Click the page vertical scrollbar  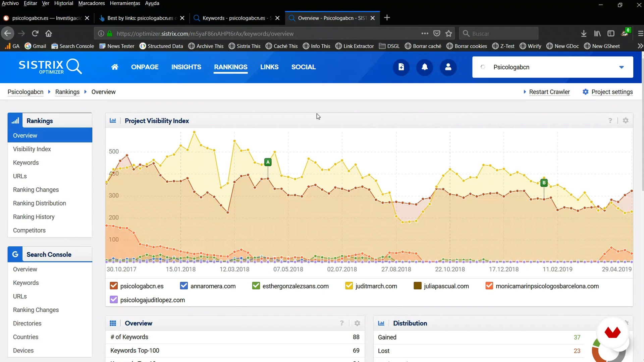[x=642, y=124]
